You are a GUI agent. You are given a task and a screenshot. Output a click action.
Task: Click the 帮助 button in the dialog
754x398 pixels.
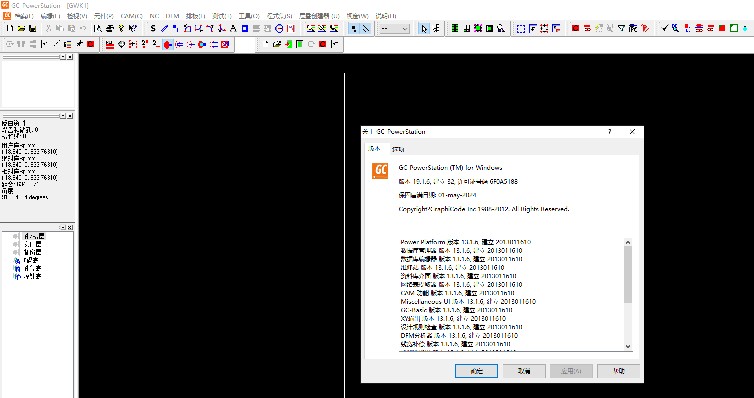618,371
